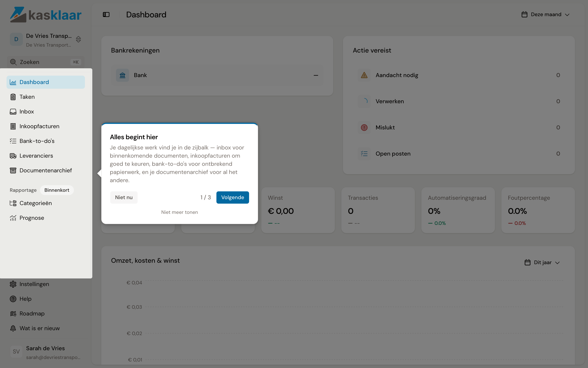Click the Verwerken spinner icon
Viewport: 588px width, 368px height.
(364, 101)
